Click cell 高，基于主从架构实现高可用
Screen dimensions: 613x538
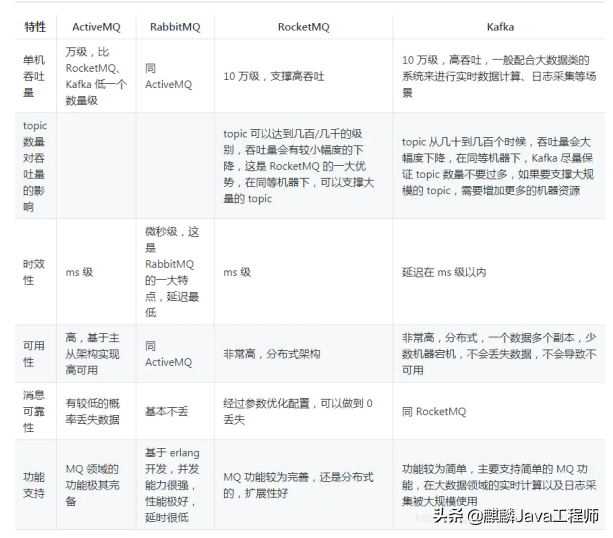point(92,354)
